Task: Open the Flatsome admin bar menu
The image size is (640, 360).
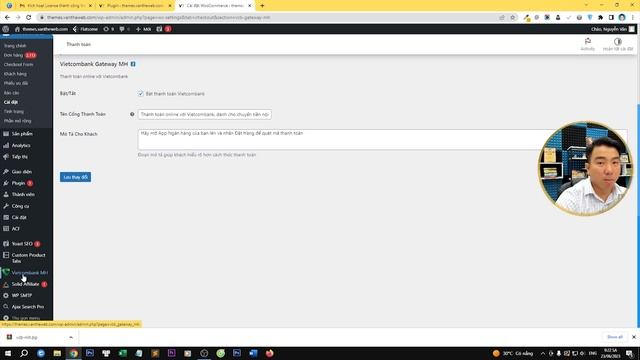Action: [x=85, y=29]
